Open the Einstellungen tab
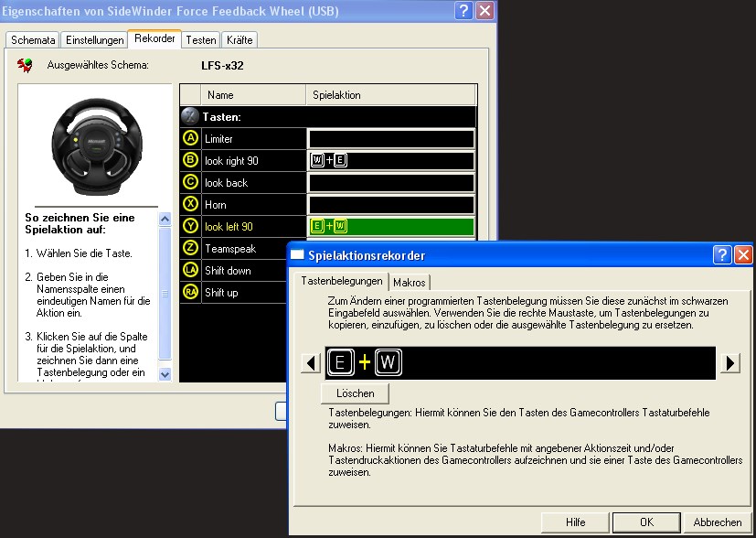The image size is (756, 538). point(95,40)
